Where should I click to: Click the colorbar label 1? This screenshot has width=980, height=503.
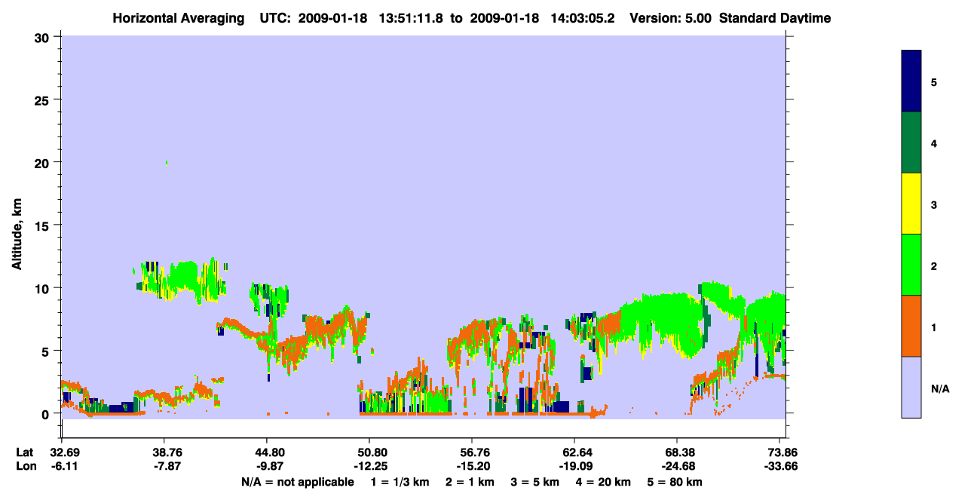[934, 327]
